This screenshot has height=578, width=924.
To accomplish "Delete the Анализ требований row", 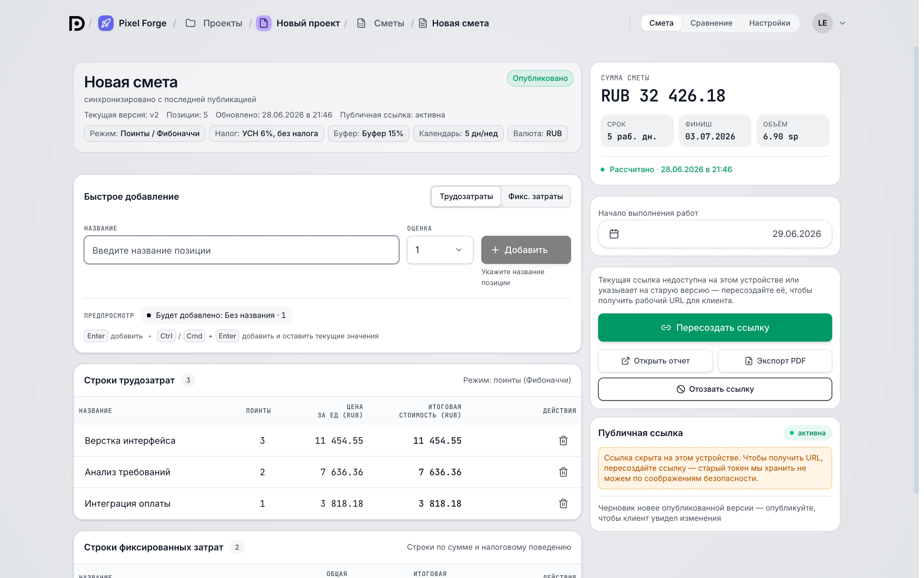I will pyautogui.click(x=563, y=472).
